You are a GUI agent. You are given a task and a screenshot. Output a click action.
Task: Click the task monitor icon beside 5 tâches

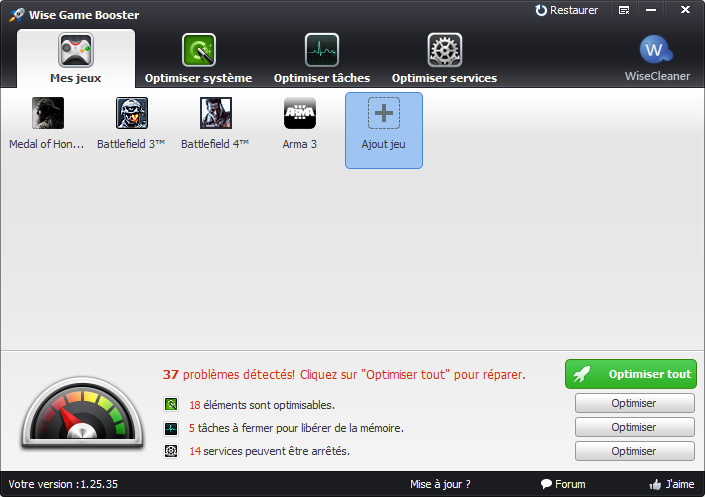click(x=171, y=428)
